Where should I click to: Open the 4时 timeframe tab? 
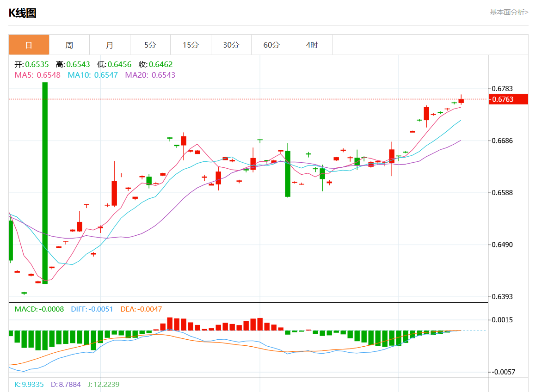pos(312,45)
